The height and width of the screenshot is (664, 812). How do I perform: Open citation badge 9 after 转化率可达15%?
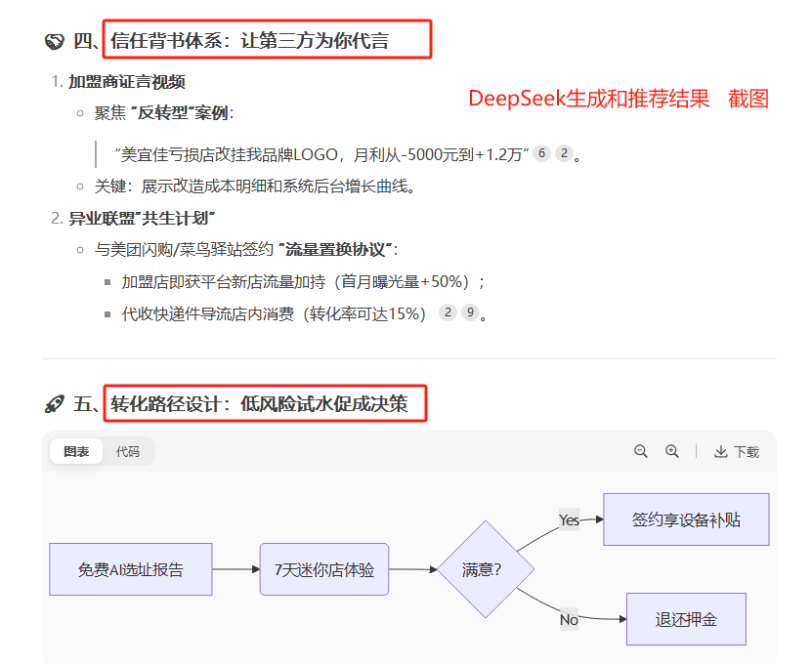tap(471, 312)
